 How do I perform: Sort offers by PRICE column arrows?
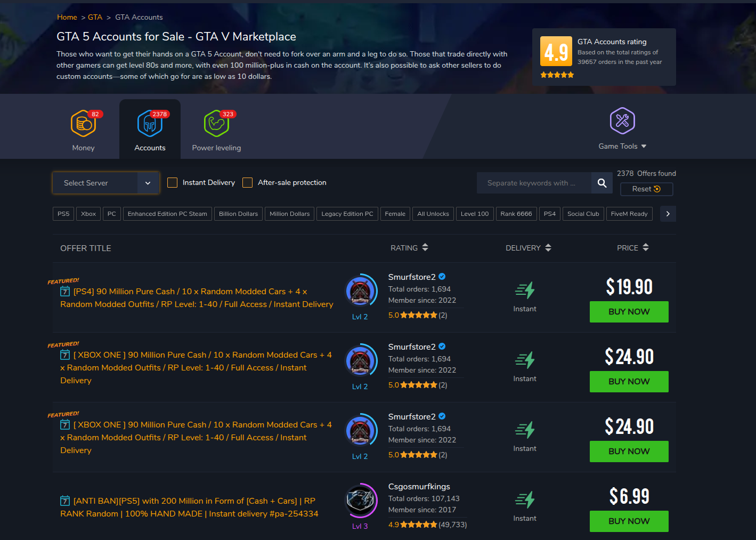point(646,247)
